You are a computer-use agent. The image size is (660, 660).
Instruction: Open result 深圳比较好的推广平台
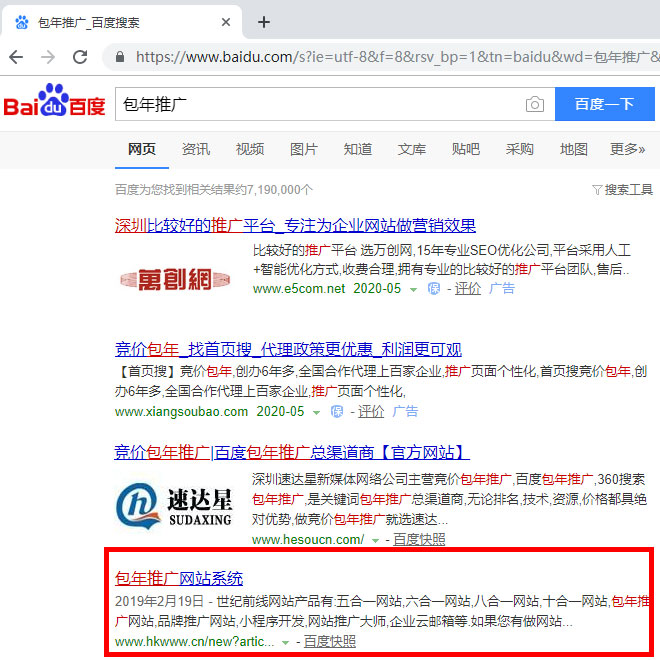coord(295,226)
